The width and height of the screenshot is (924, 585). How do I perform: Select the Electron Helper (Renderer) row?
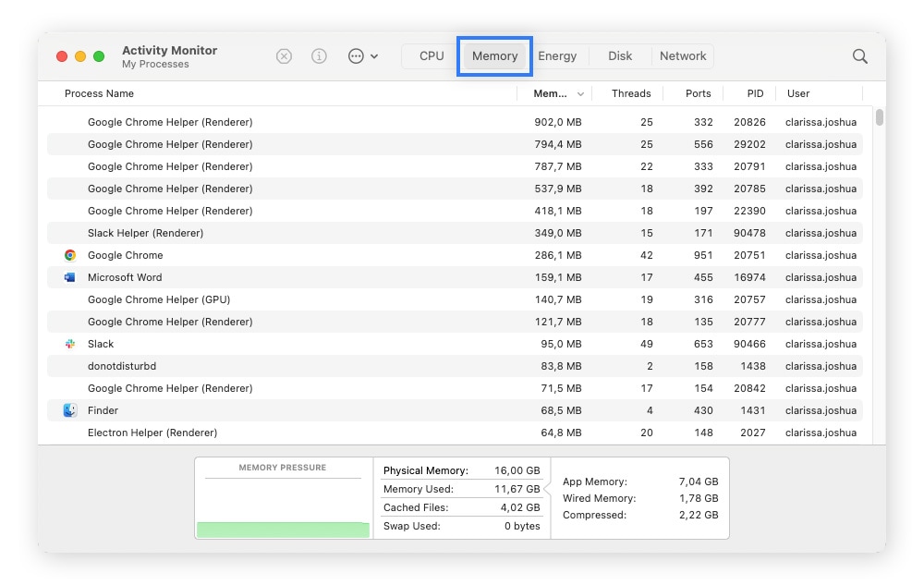[455, 433]
